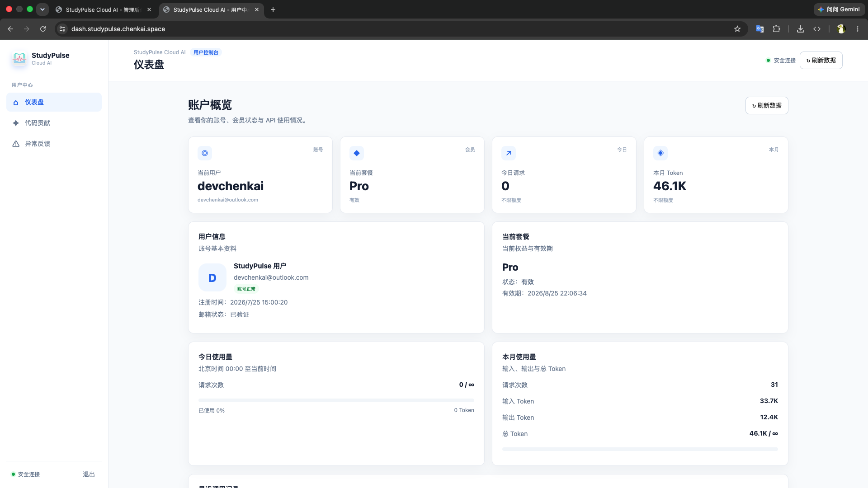Viewport: 868px width, 488px height.
Task: Open a new browser tab
Action: click(273, 9)
